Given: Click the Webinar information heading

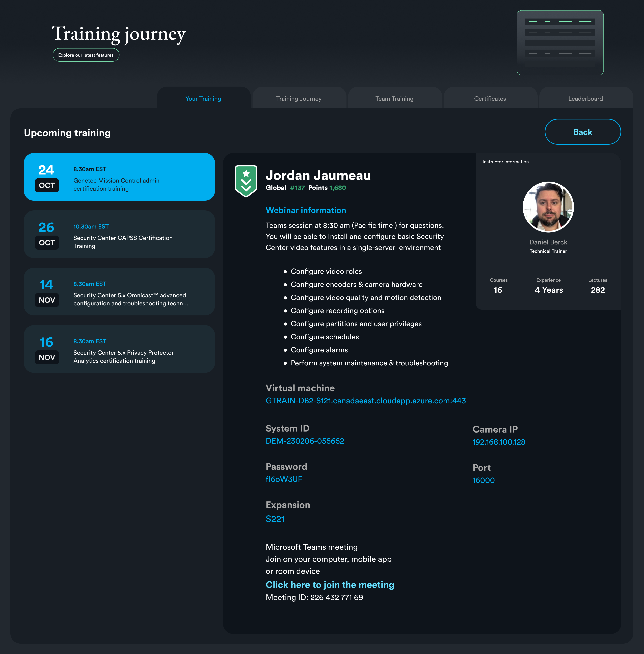Looking at the screenshot, I should (x=306, y=210).
